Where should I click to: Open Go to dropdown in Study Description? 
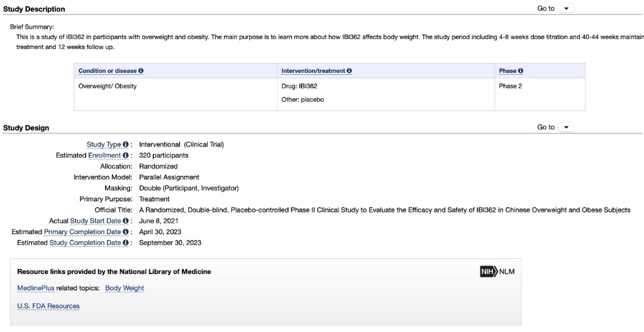pyautogui.click(x=566, y=9)
